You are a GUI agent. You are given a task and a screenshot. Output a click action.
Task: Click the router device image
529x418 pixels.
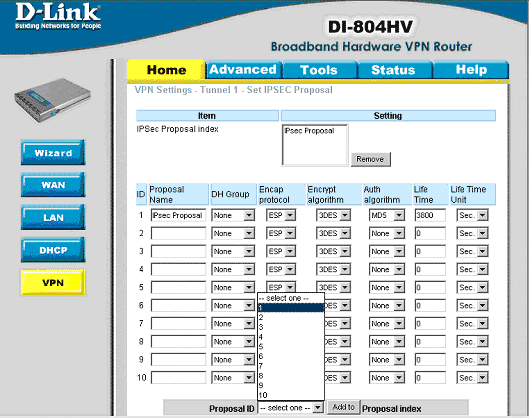[x=53, y=101]
